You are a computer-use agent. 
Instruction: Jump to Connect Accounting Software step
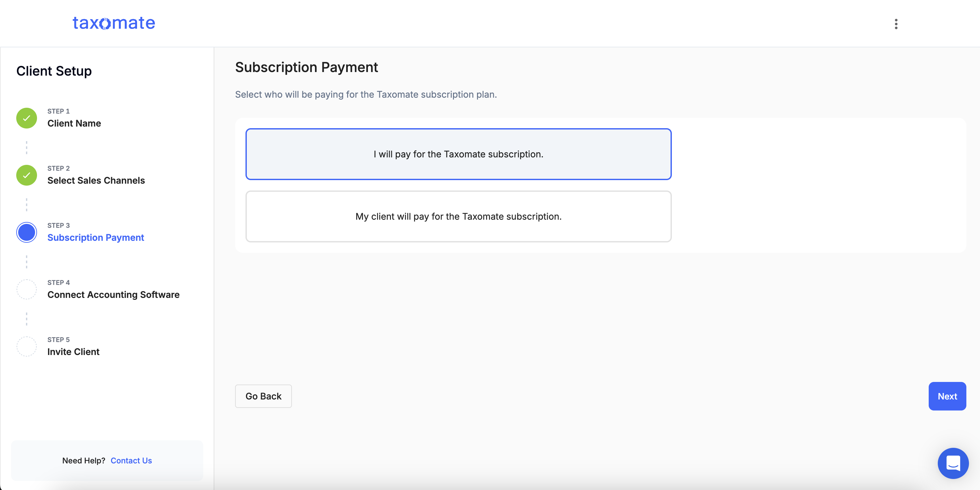113,295
